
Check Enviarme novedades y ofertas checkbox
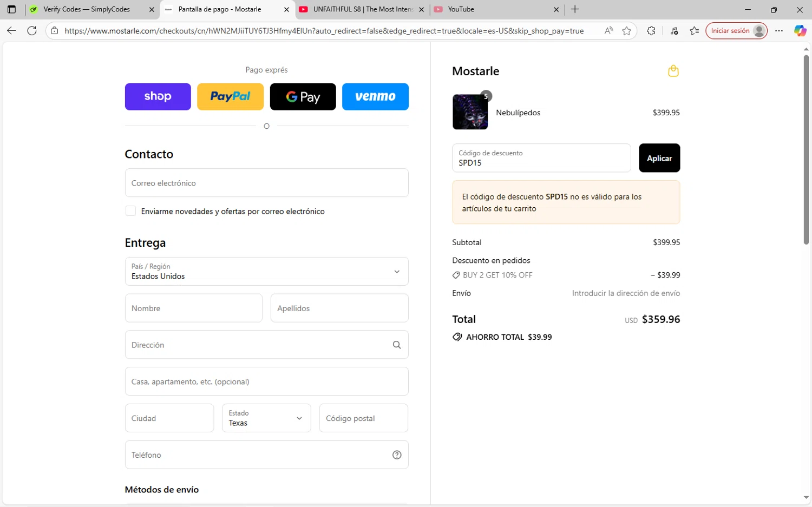coord(130,211)
